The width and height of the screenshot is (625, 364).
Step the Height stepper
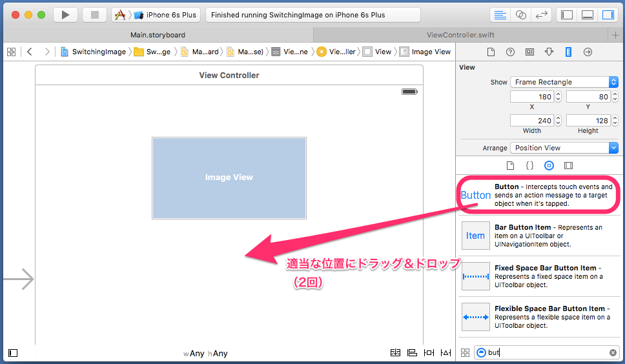[x=615, y=121]
